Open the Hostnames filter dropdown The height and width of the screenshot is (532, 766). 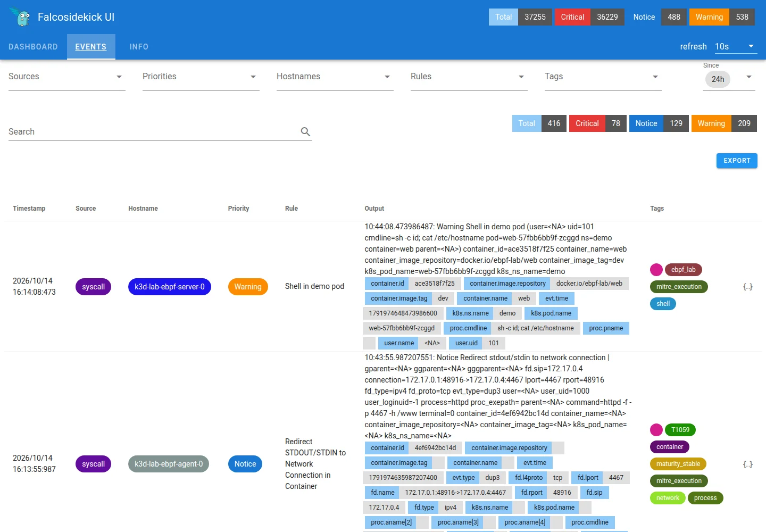(335, 77)
